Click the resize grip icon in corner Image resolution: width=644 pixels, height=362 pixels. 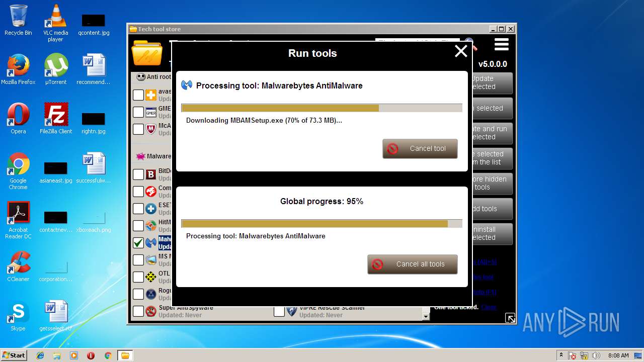(510, 318)
